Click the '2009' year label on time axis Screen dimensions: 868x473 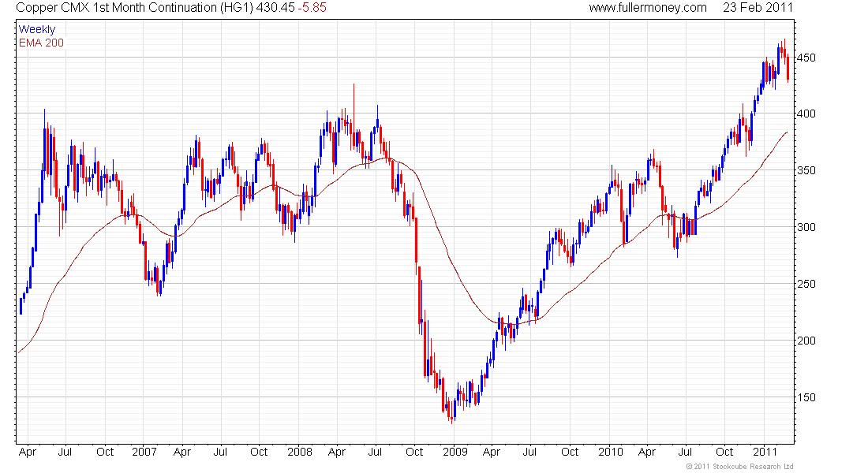click(455, 452)
